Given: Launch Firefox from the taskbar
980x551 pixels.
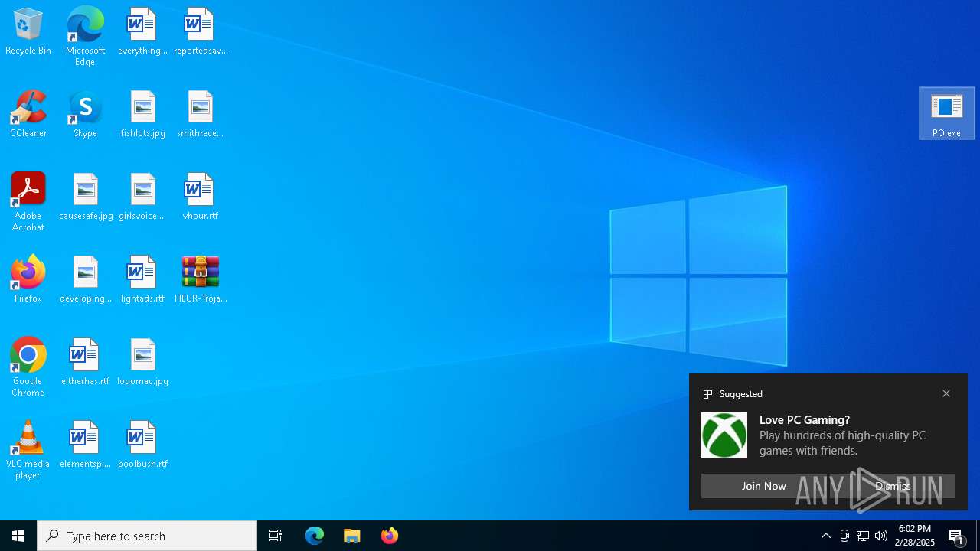Looking at the screenshot, I should point(390,536).
